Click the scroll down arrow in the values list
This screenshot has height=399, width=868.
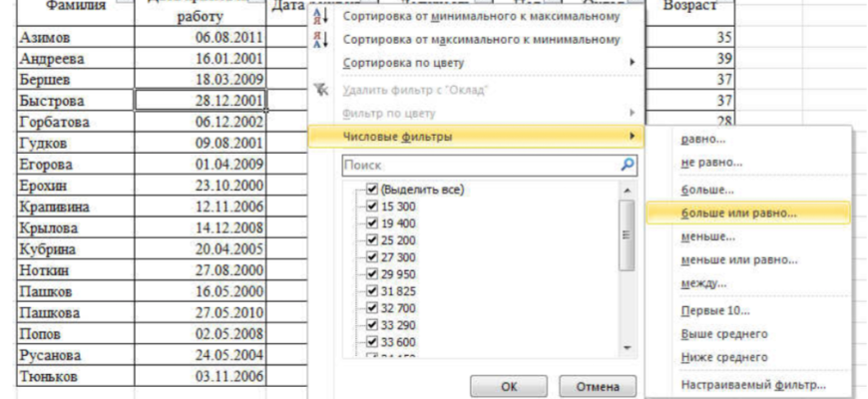(x=627, y=346)
